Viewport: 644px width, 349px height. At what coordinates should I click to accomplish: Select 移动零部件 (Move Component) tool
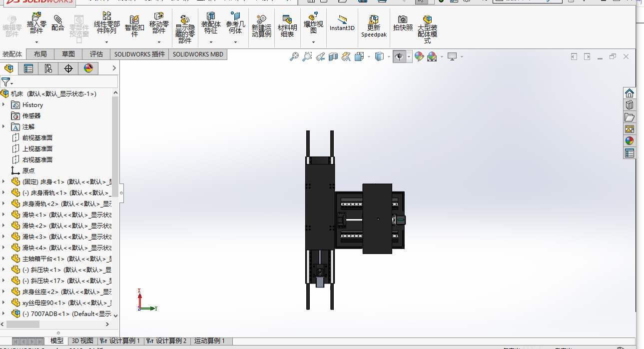click(159, 23)
